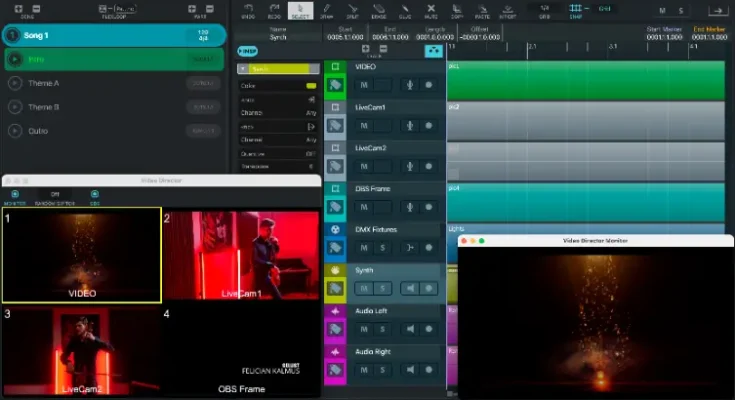The height and width of the screenshot is (400, 735).
Task: Click the Copy icon in toolbar
Action: [x=458, y=10]
